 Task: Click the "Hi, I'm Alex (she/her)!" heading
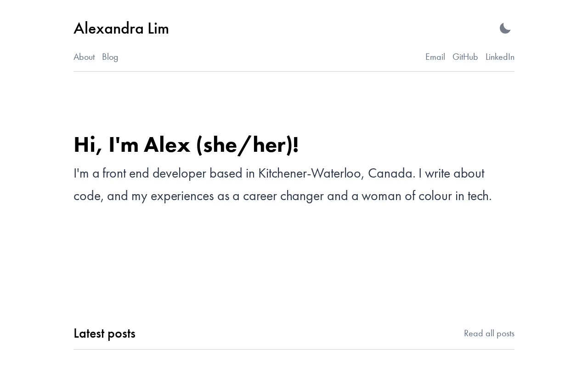(x=186, y=145)
